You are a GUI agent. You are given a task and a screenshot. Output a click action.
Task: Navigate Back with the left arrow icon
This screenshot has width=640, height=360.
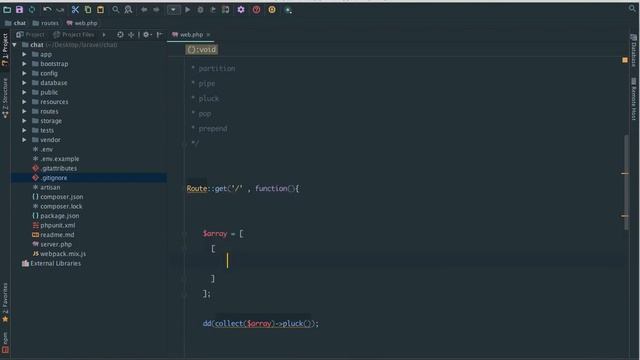(x=144, y=9)
